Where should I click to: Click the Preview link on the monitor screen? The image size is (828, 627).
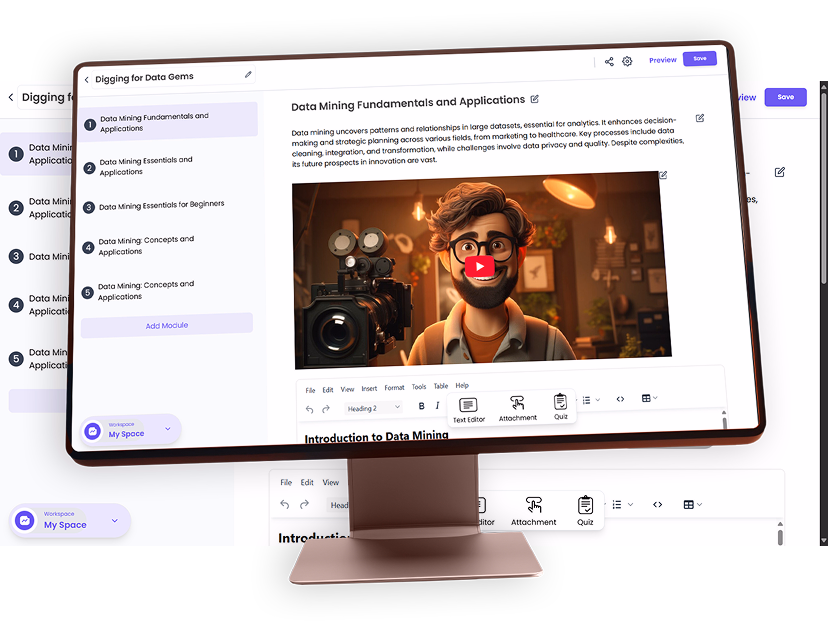click(x=662, y=60)
